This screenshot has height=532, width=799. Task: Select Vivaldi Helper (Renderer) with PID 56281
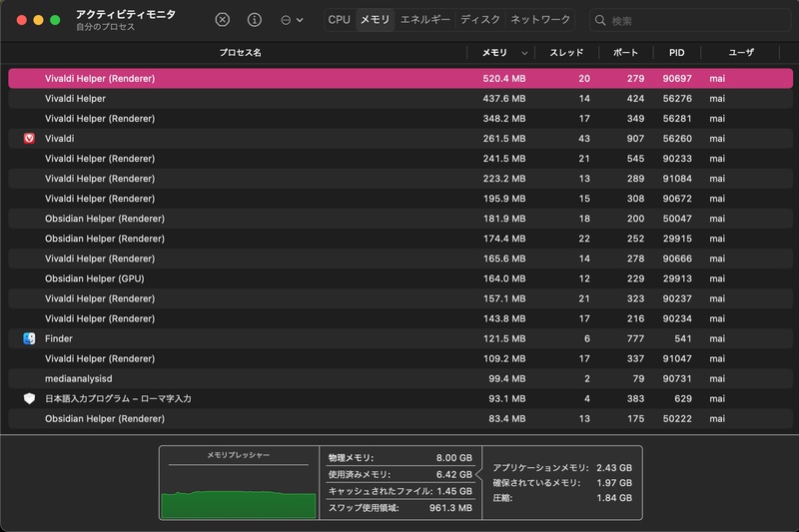tap(400, 119)
